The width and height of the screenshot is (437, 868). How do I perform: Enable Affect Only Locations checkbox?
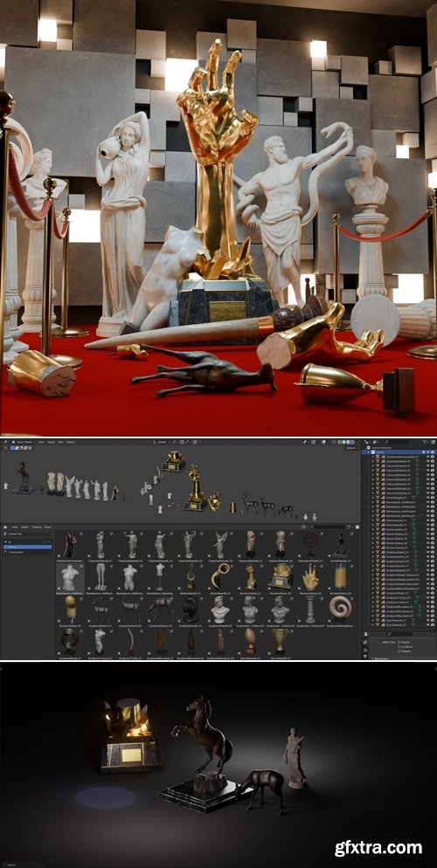tap(399, 646)
